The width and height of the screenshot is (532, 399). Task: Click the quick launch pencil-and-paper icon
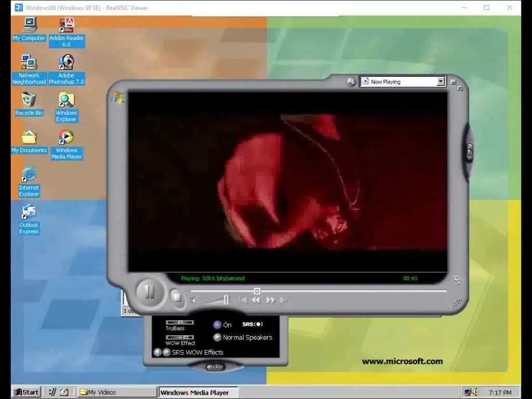coord(64,392)
